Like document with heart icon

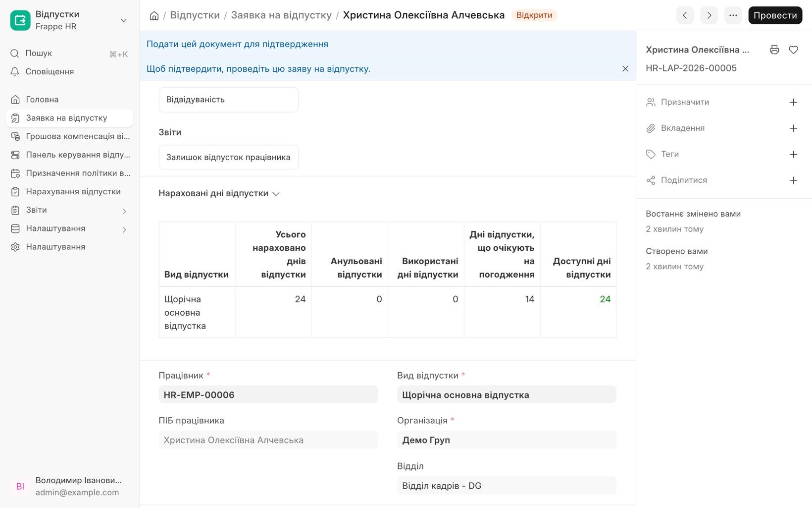[793, 50]
